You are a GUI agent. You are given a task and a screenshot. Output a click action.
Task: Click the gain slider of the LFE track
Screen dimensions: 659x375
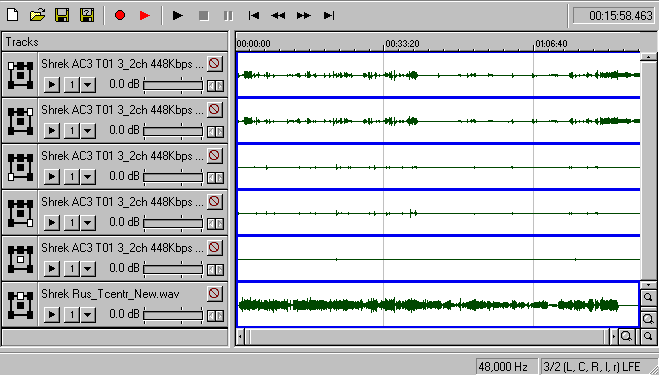pyautogui.click(x=173, y=269)
